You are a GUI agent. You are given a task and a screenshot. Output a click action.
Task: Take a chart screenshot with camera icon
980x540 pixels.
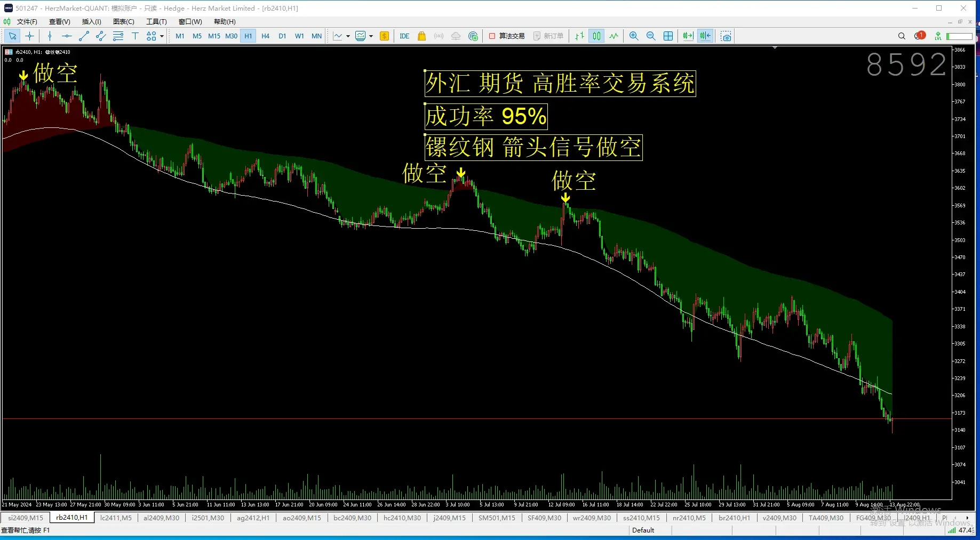(x=726, y=36)
